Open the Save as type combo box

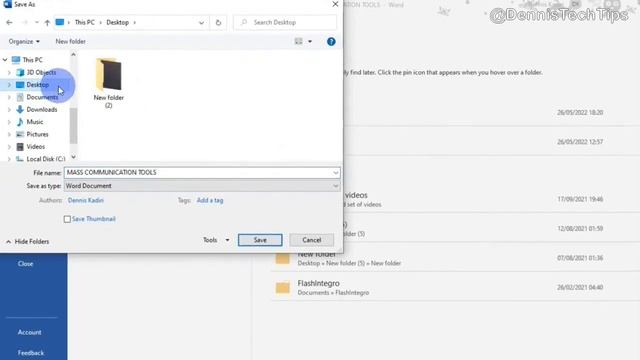[x=202, y=186]
